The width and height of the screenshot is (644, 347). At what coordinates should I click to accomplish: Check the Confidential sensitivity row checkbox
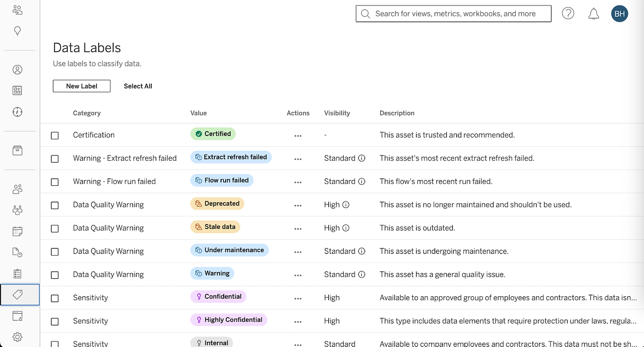pyautogui.click(x=55, y=298)
